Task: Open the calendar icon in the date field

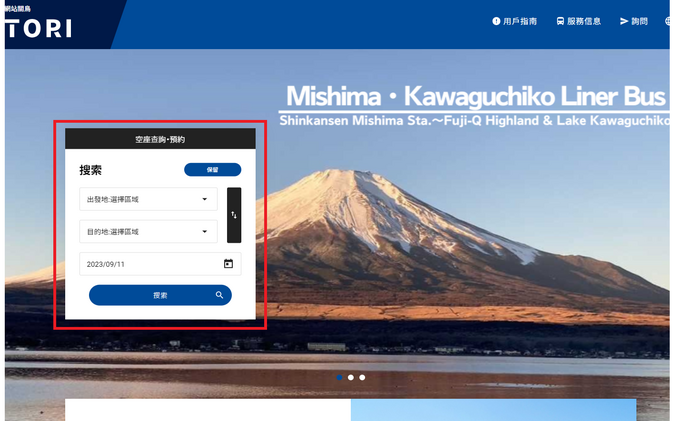Action: [228, 264]
